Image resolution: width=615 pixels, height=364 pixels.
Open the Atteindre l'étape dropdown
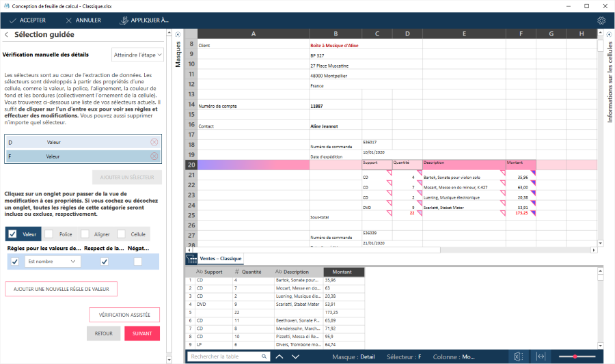(x=137, y=55)
